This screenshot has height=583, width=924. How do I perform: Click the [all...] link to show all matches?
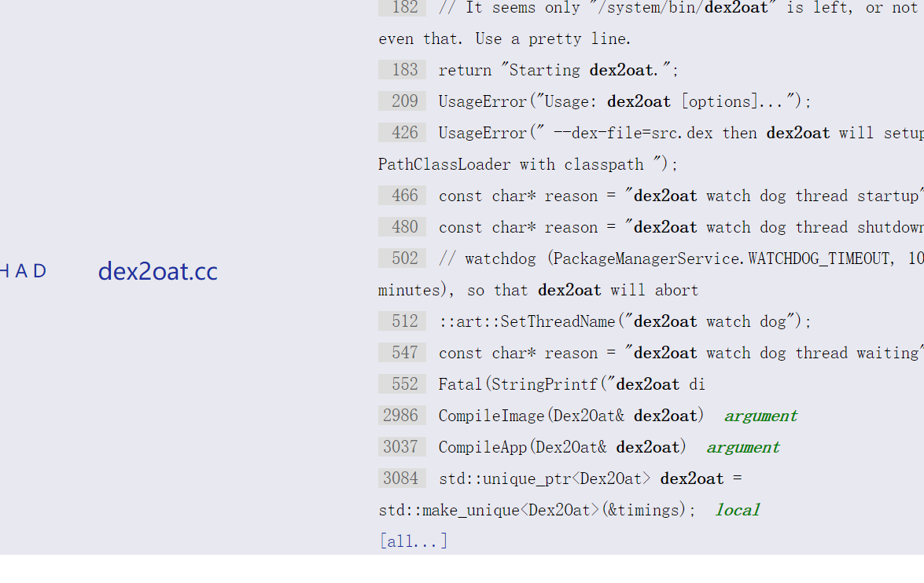click(413, 541)
